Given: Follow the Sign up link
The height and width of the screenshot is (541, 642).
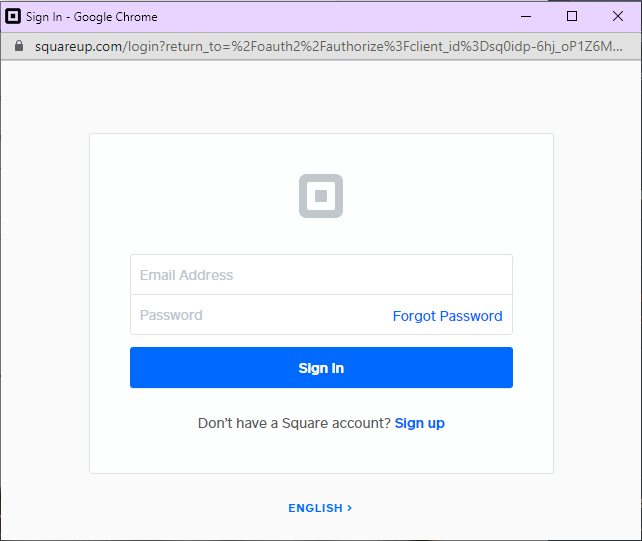Looking at the screenshot, I should (420, 423).
